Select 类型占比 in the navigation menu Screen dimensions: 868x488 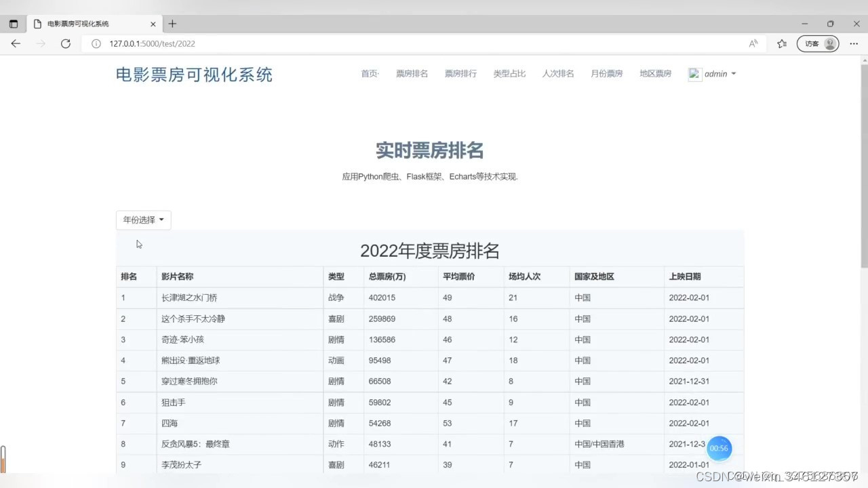click(509, 73)
